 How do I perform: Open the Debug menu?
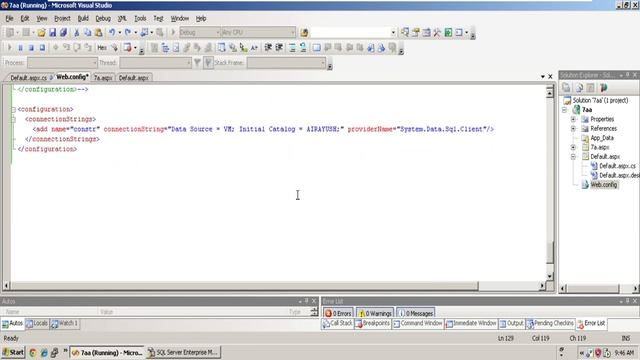click(x=103, y=18)
